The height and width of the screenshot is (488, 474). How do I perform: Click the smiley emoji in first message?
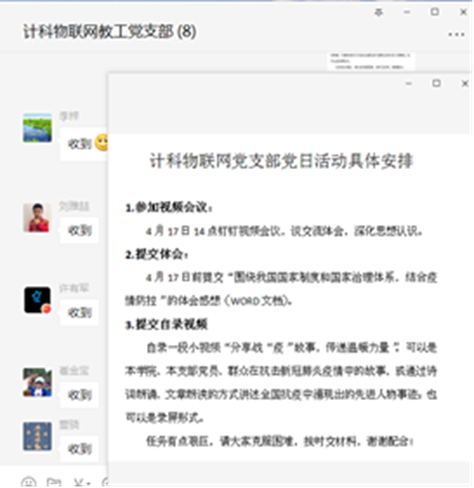[x=102, y=142]
